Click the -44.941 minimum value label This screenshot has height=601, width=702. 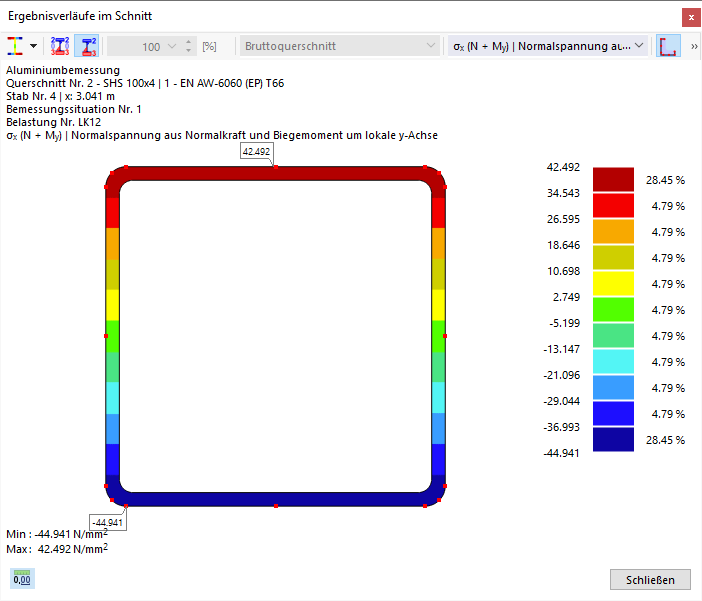click(107, 522)
